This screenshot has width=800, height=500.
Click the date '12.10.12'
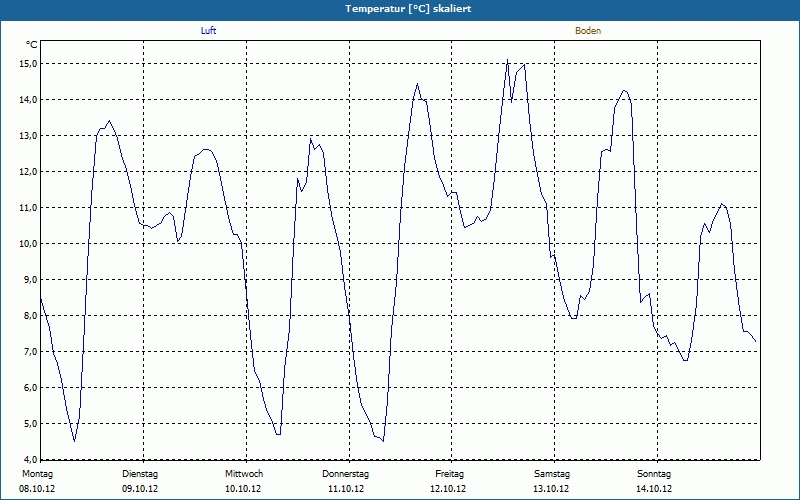coord(448,489)
